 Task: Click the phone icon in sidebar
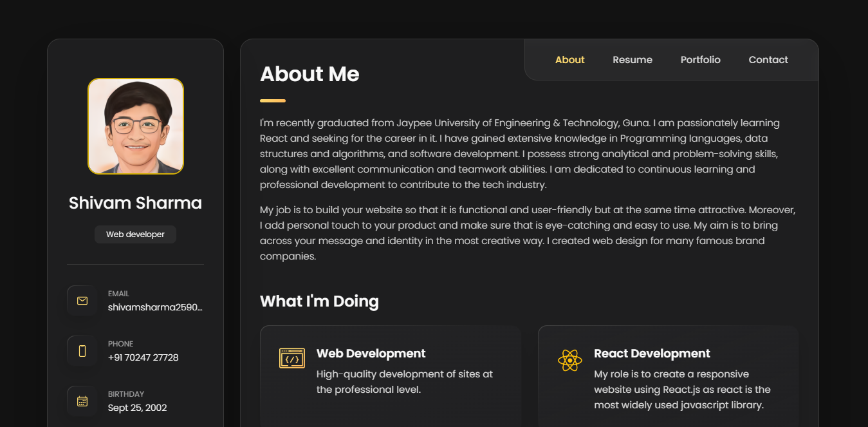82,351
